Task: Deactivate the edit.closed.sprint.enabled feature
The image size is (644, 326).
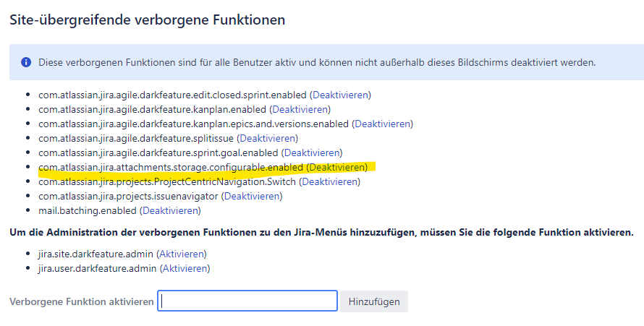Action: point(340,95)
